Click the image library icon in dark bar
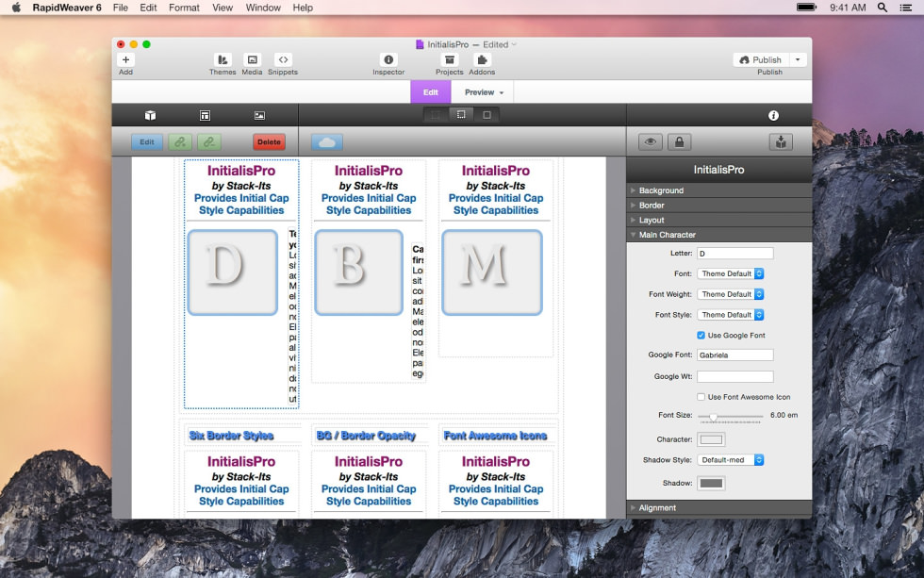Image resolution: width=924 pixels, height=578 pixels. pos(259,115)
